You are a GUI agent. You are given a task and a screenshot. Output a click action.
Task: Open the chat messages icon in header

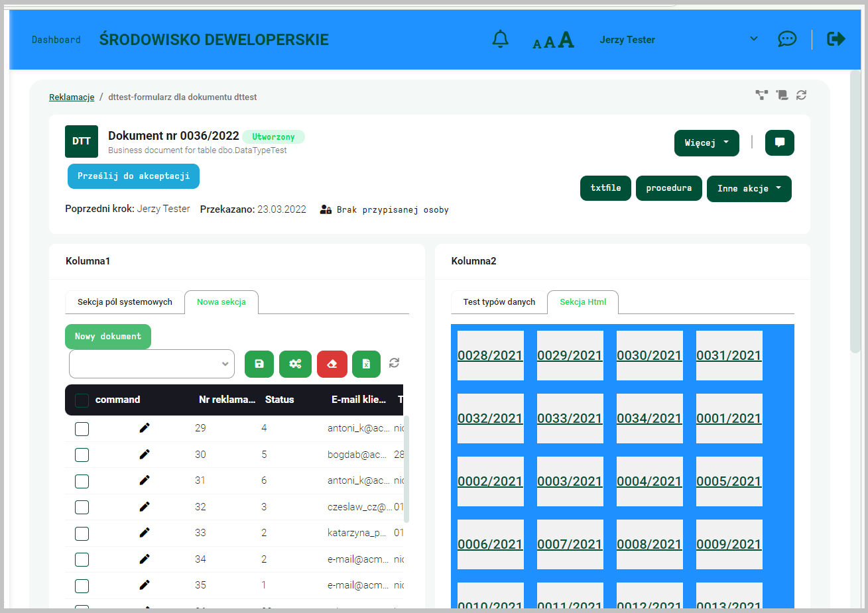(786, 39)
